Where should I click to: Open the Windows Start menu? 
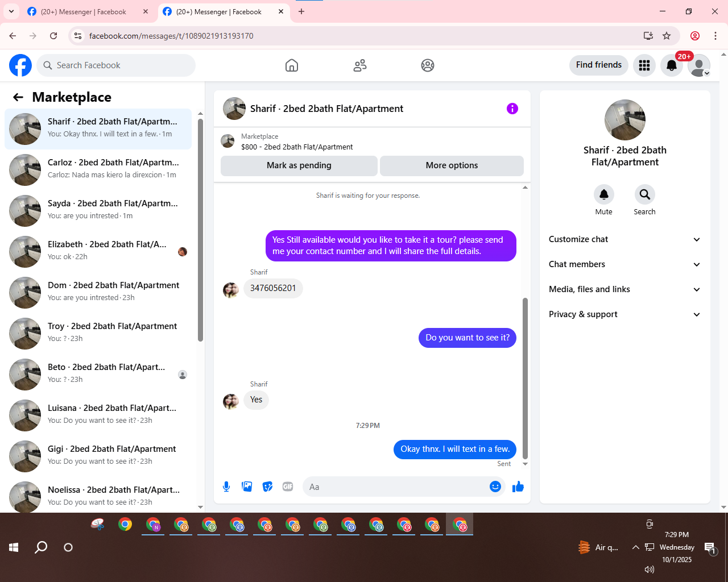pos(14,547)
